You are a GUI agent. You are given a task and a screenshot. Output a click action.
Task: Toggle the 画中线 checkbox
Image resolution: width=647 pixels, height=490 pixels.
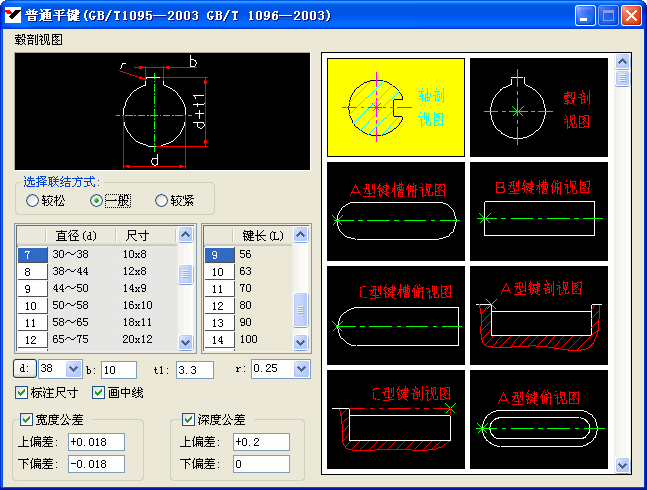pos(99,392)
